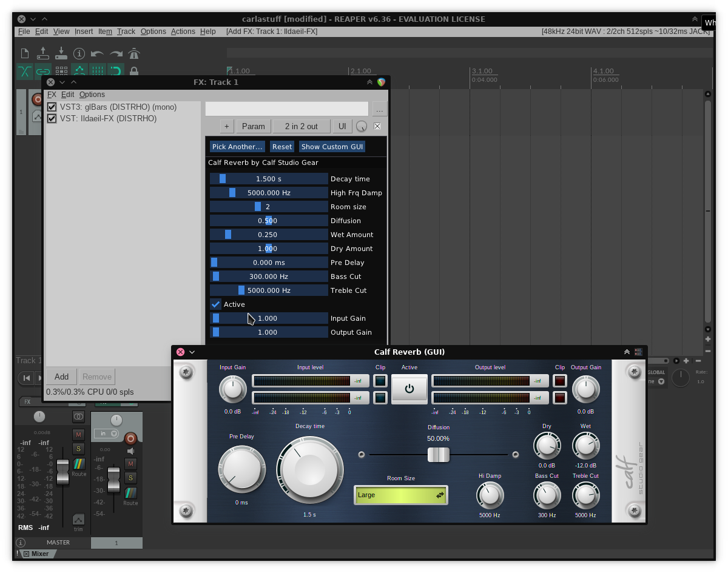Click the go-to-start transport button
Viewport: 728px width, 573px height.
26,378
